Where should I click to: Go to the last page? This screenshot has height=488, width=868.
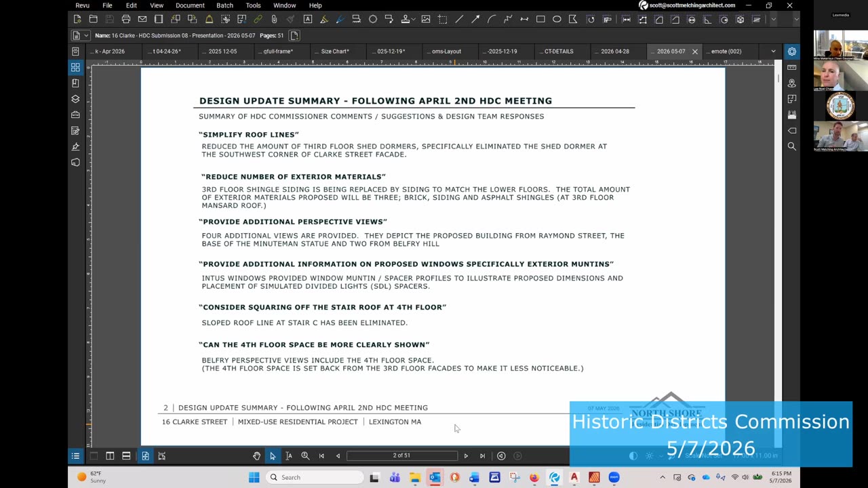coord(482,455)
